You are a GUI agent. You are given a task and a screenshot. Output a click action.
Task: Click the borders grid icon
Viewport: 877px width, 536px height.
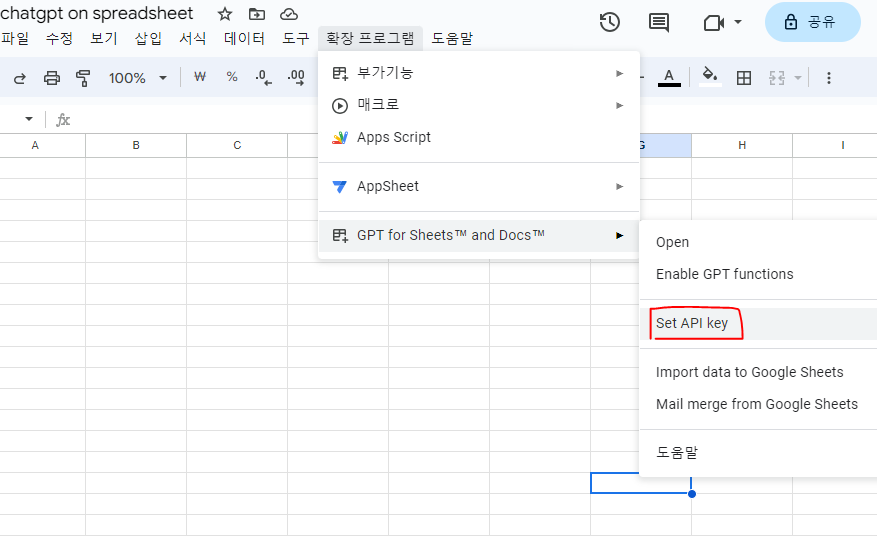click(x=744, y=78)
